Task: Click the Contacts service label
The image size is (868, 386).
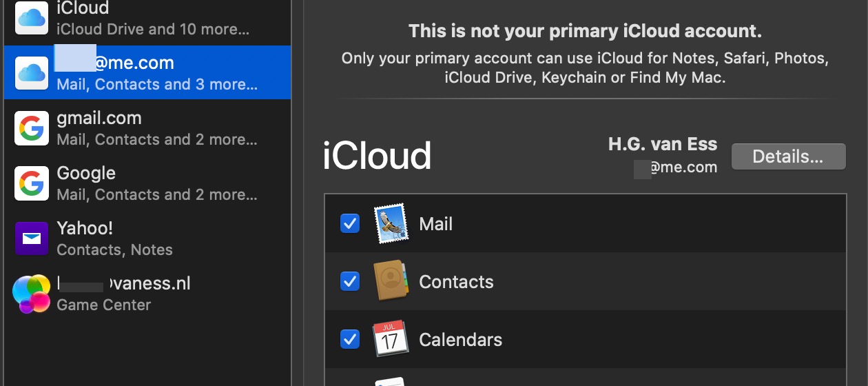Action: click(456, 282)
